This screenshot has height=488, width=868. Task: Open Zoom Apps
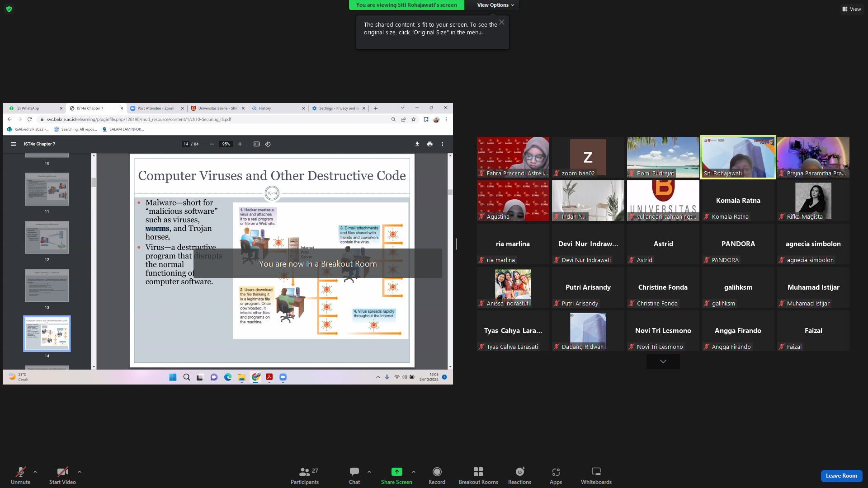point(556,475)
